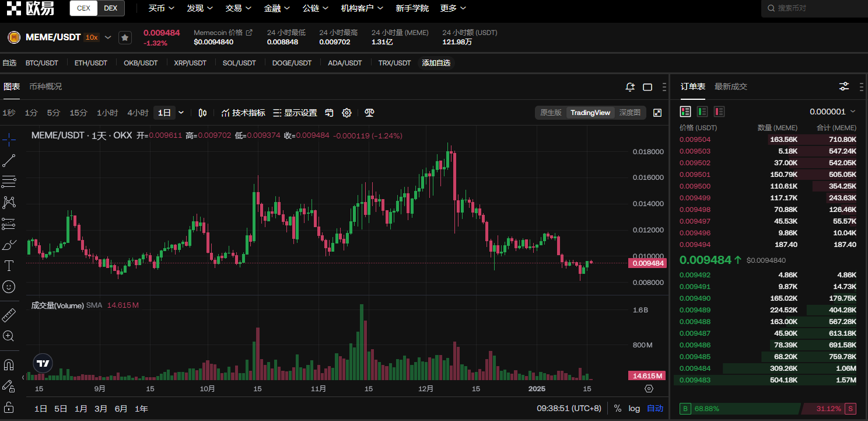Select the trend line drawing tool
This screenshot has height=421, width=868.
pos(9,161)
